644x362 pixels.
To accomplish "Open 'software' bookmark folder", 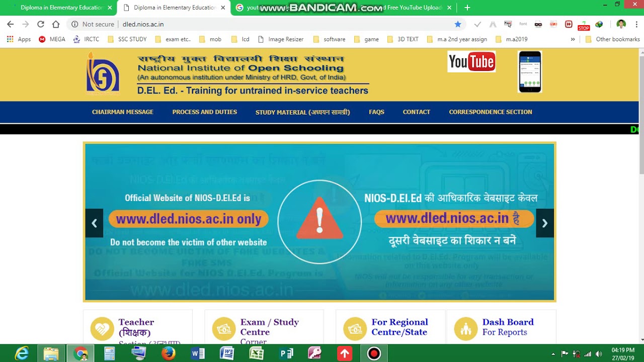I will (x=329, y=39).
